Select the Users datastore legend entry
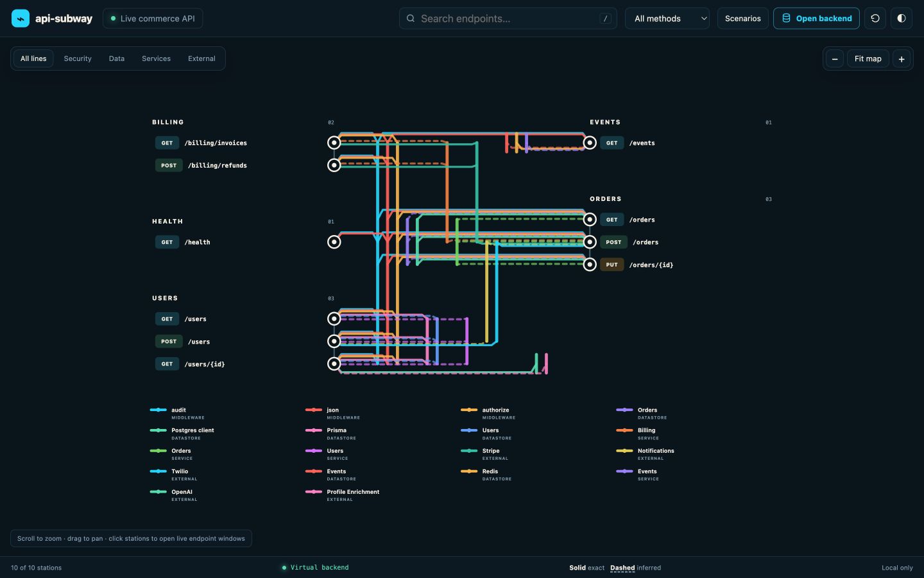 (x=486, y=433)
